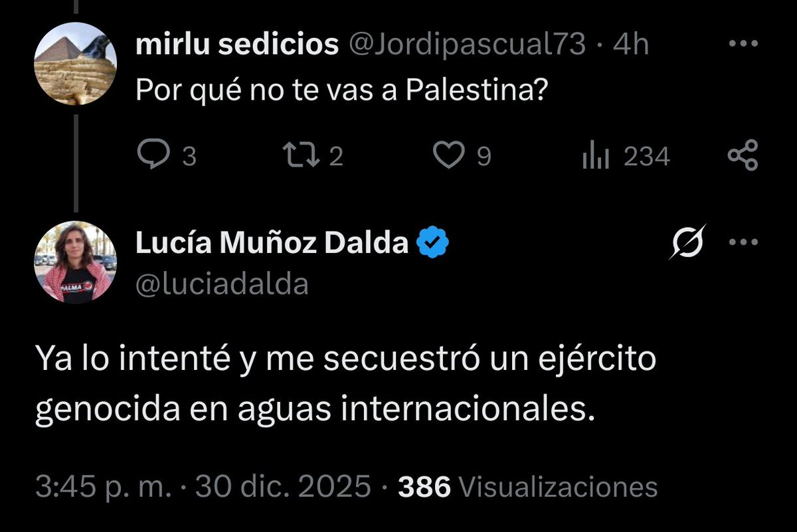Go to the @Jordipascual73 handle
797x532 pixels.
(x=463, y=45)
